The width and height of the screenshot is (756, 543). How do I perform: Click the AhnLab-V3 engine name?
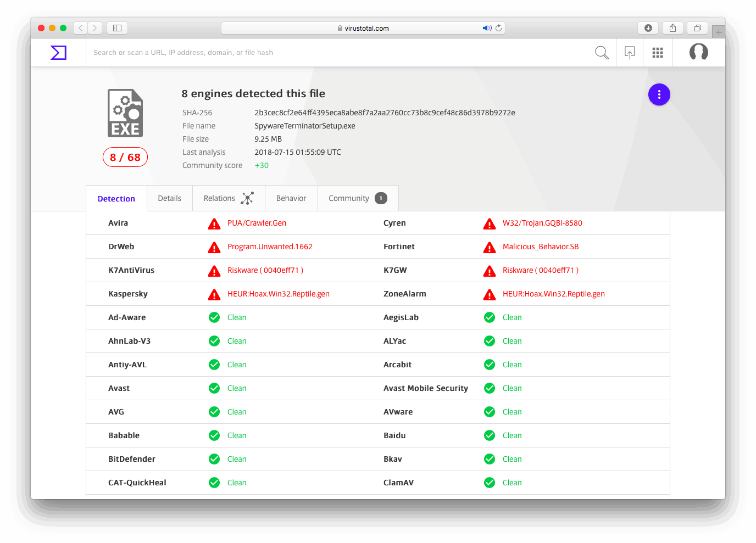coord(129,341)
